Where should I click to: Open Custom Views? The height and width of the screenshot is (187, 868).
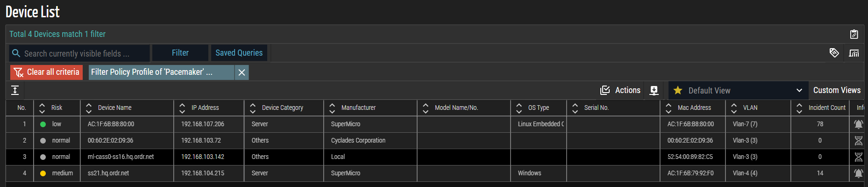click(x=836, y=90)
